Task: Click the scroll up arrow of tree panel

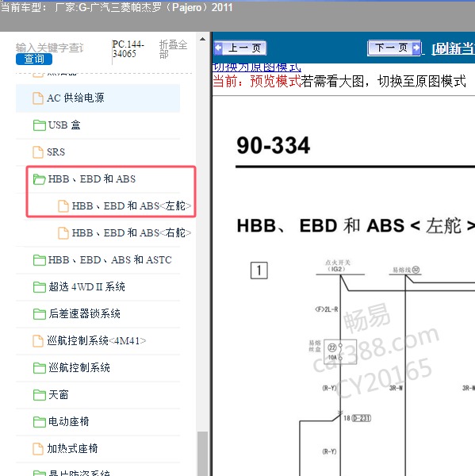Action: 202,39
